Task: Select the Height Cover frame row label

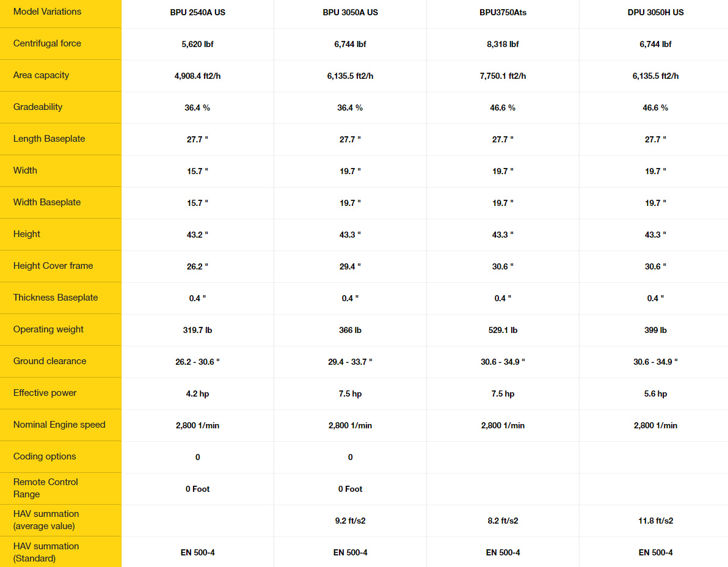Action: click(x=53, y=266)
